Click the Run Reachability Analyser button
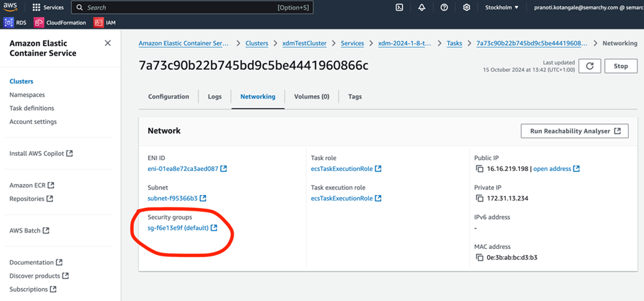This screenshot has width=644, height=301. (575, 131)
